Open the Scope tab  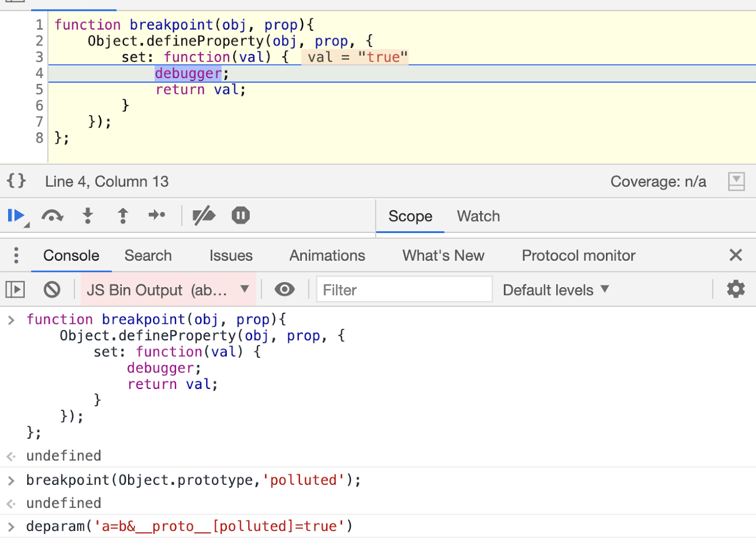pyautogui.click(x=410, y=216)
